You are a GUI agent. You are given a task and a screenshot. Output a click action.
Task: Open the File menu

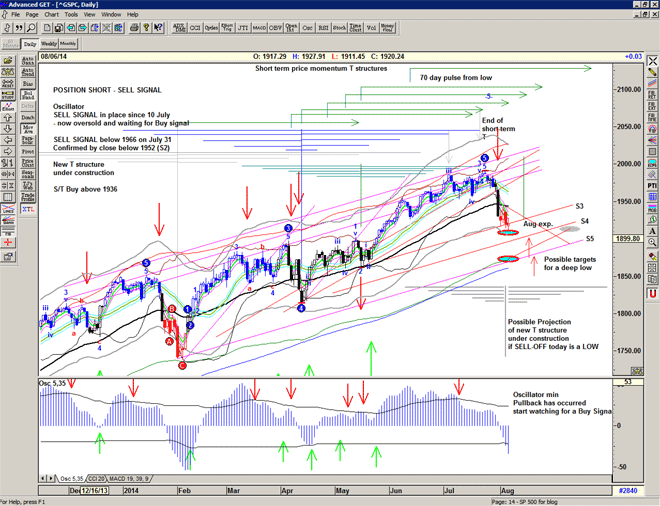tap(15, 15)
